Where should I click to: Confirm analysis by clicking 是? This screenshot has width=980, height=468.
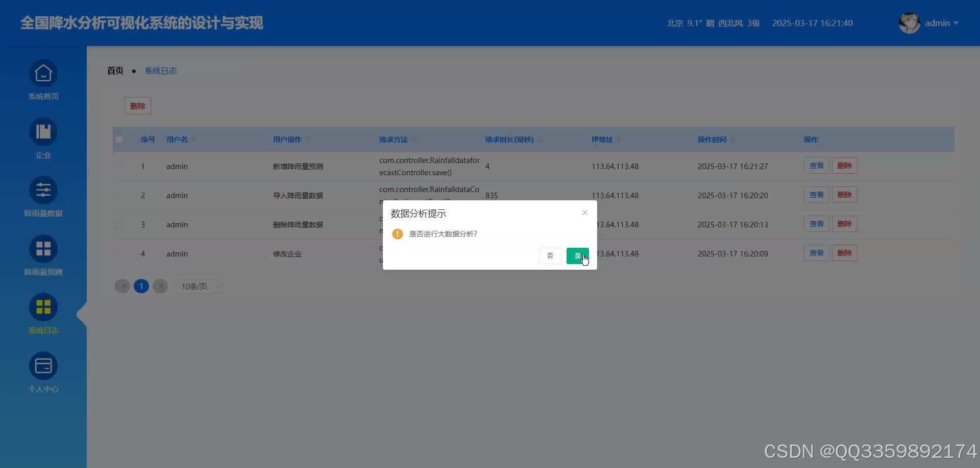(577, 255)
